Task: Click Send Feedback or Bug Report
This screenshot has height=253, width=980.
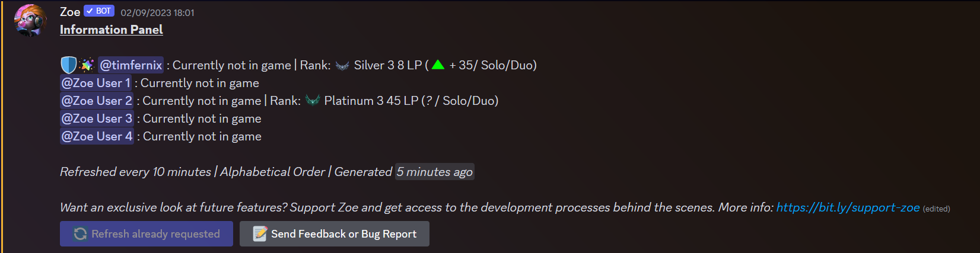Action: (x=335, y=234)
